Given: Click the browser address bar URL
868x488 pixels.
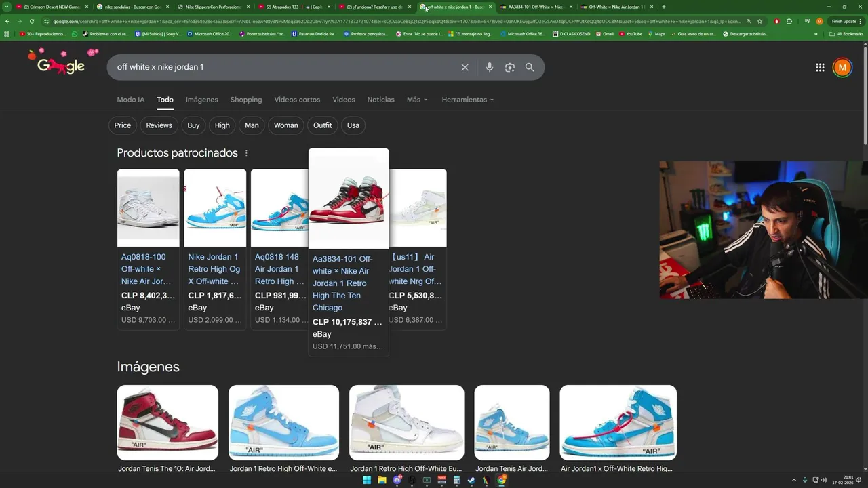Looking at the screenshot, I should coord(397,21).
